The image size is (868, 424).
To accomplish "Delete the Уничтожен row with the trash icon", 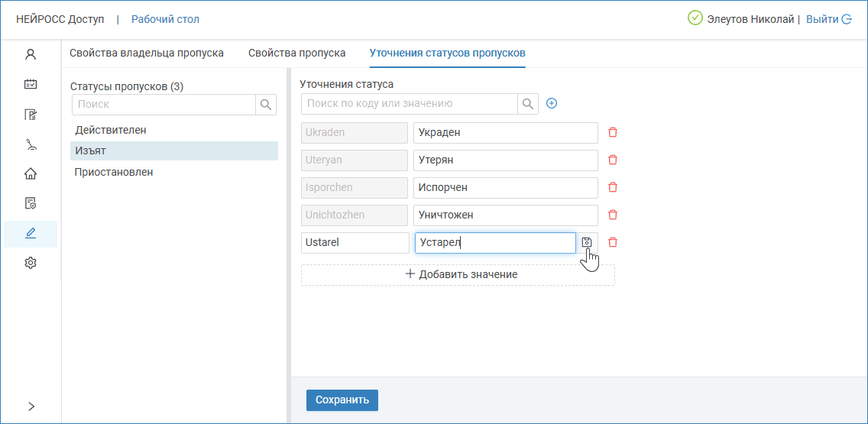I will pos(612,215).
